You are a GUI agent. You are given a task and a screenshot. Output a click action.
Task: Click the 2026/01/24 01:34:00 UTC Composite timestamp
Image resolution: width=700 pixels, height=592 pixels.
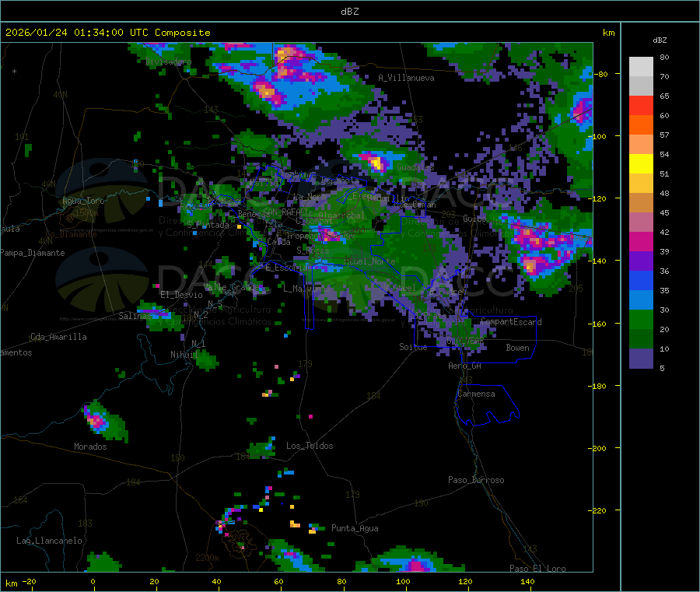pos(107,33)
